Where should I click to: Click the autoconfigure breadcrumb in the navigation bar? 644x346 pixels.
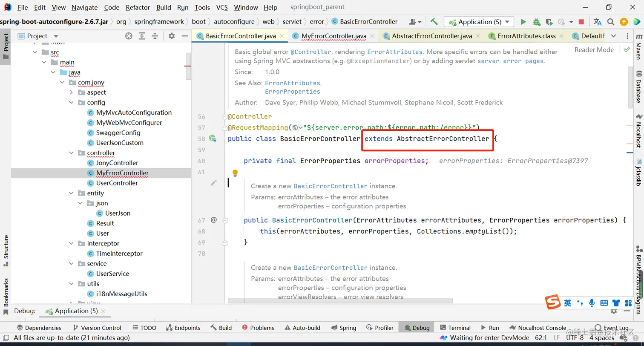(234, 22)
